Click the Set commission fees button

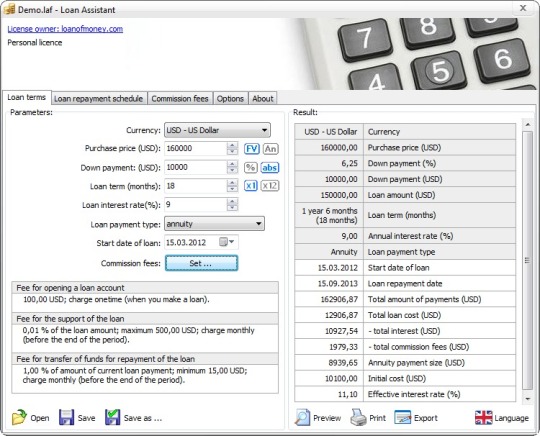click(x=201, y=263)
